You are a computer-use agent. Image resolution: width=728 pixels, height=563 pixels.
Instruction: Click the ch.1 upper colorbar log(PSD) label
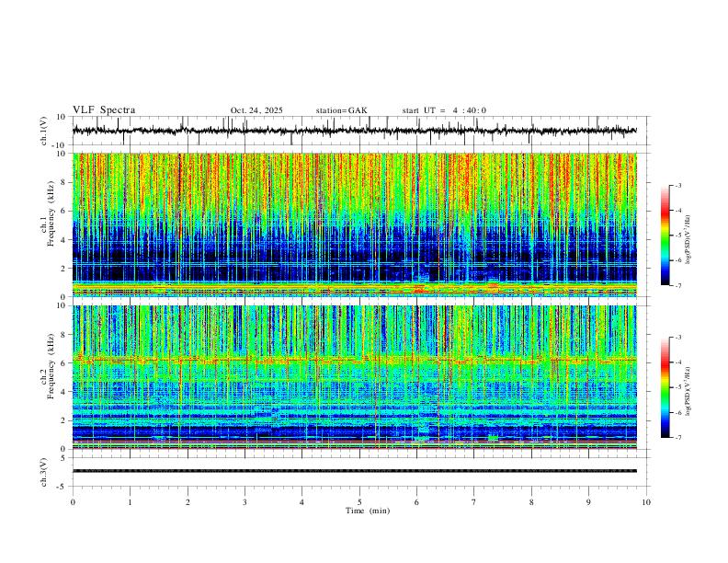click(688, 240)
